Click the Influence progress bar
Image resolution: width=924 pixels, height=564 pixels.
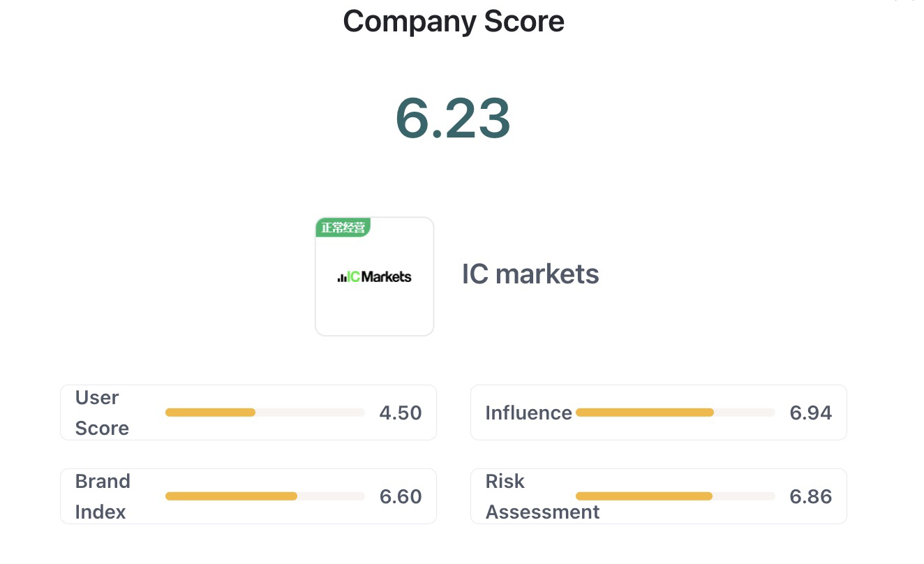(x=676, y=413)
